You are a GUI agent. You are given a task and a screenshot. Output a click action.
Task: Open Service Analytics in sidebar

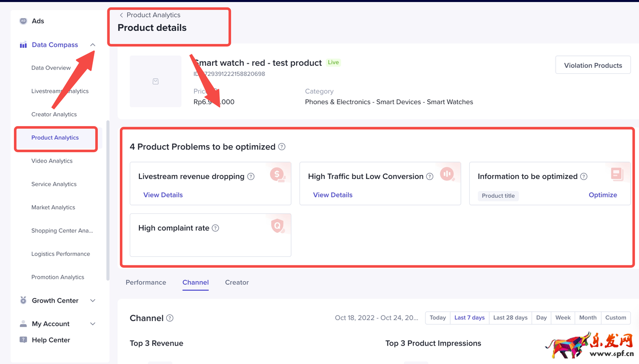pyautogui.click(x=54, y=184)
